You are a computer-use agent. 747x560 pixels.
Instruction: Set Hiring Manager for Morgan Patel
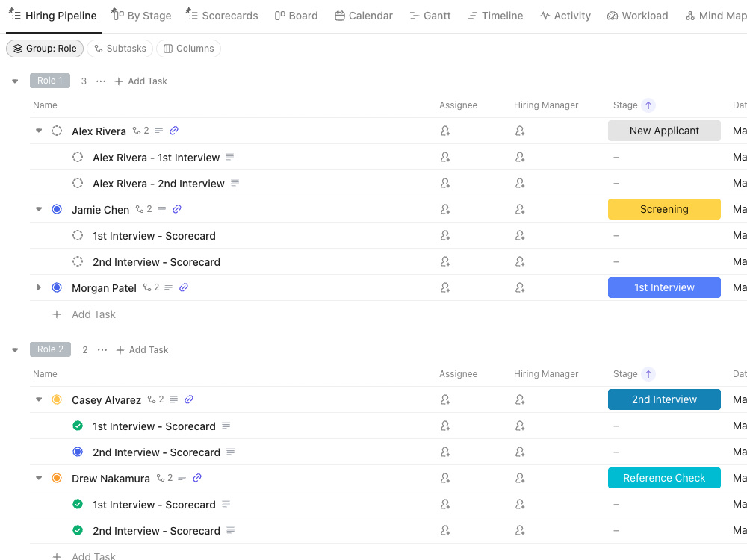point(520,287)
